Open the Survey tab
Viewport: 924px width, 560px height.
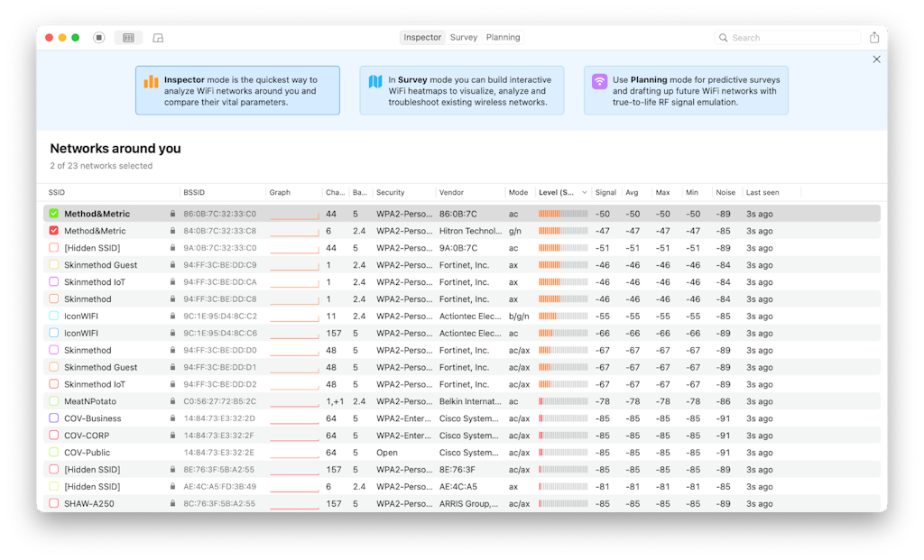click(464, 38)
